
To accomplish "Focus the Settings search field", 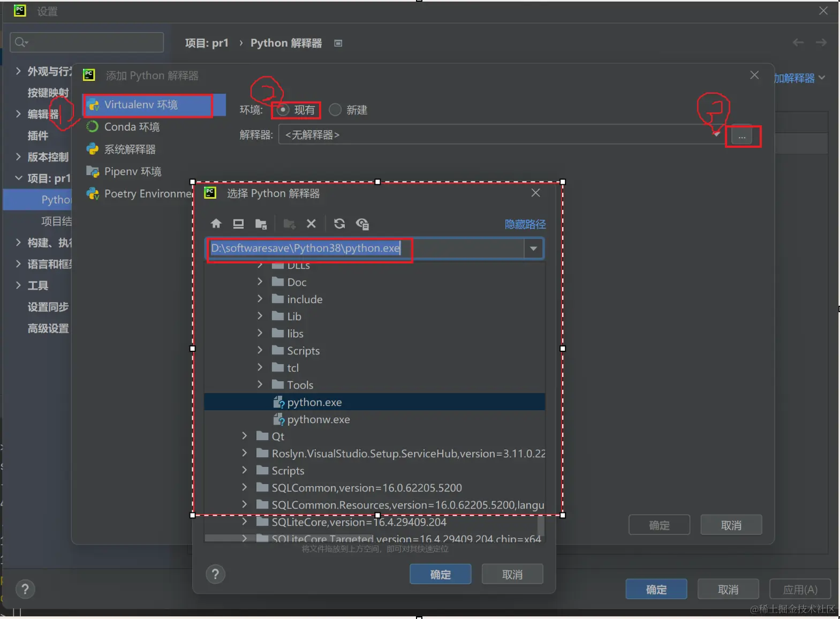I will (87, 42).
